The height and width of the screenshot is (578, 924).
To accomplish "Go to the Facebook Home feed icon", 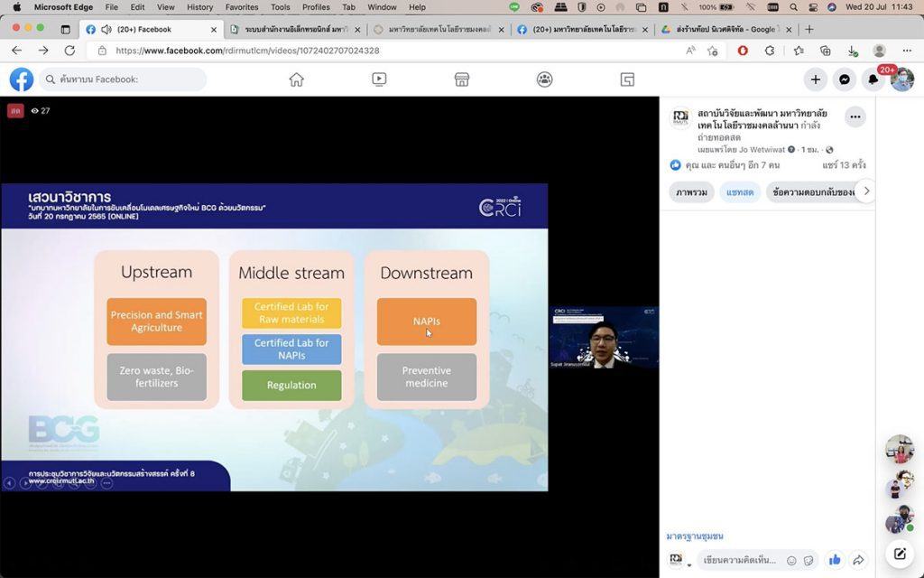I will (x=296, y=79).
